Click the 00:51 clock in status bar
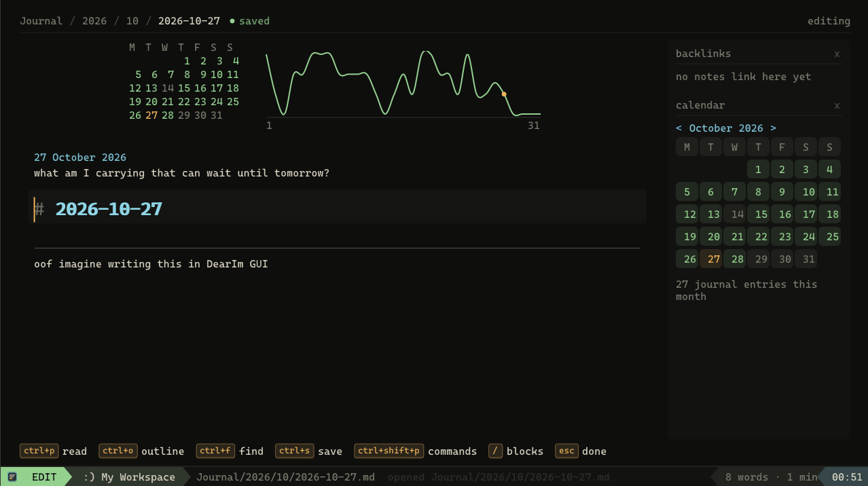 847,477
